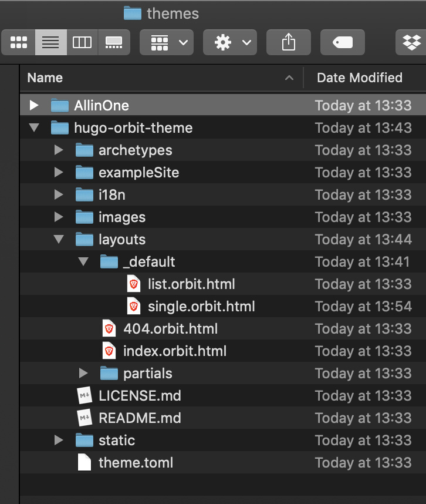Switch to icon view in toolbar
The width and height of the screenshot is (426, 504).
[19, 42]
